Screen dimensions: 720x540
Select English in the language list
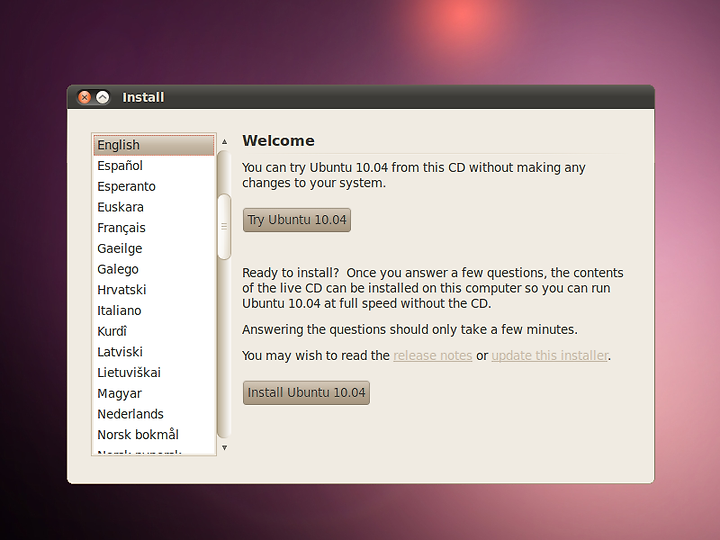pyautogui.click(x=154, y=145)
